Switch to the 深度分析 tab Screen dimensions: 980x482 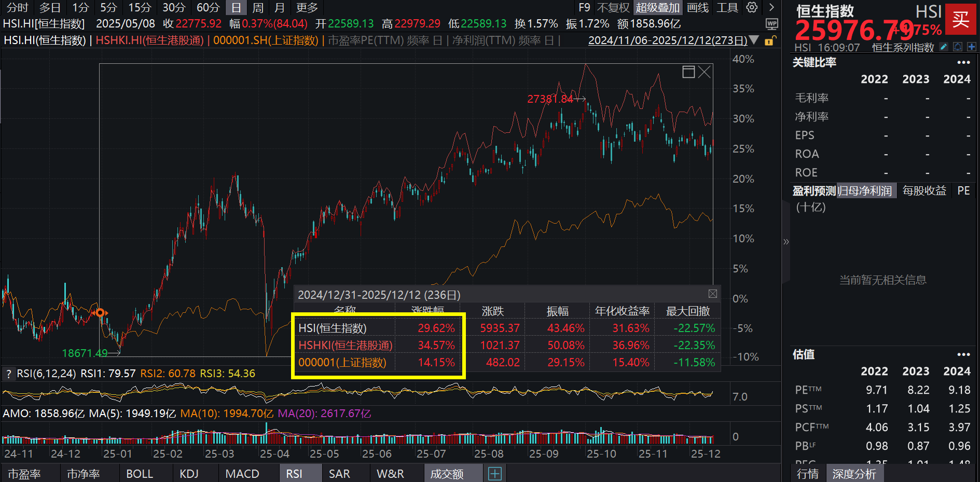pos(854,473)
